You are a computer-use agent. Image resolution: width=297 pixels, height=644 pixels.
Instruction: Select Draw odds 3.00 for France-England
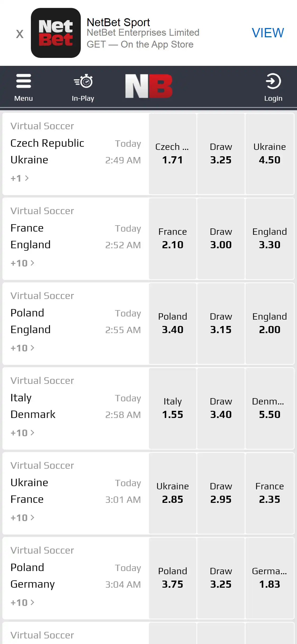point(221,239)
